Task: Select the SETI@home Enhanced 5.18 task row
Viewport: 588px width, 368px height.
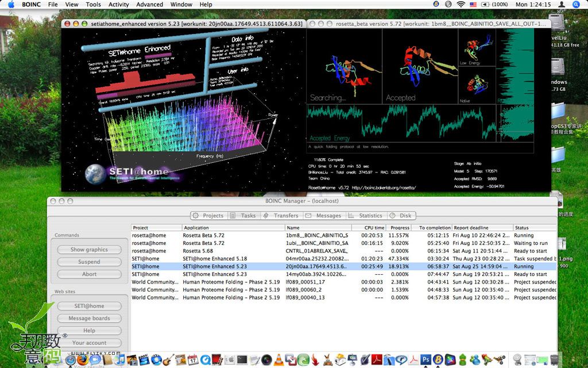Action: pyautogui.click(x=343, y=259)
